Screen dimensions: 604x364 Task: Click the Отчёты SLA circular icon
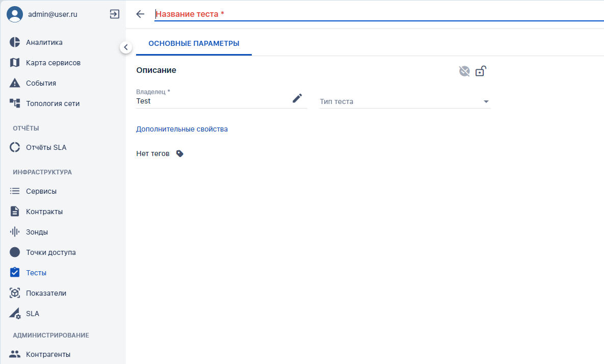tap(15, 147)
